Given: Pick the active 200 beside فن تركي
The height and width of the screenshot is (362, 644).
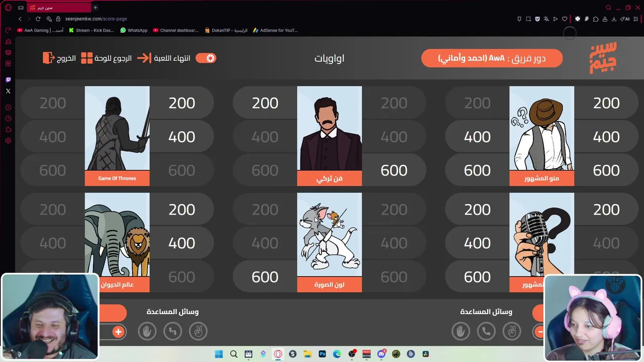Looking at the screenshot, I should 265,103.
